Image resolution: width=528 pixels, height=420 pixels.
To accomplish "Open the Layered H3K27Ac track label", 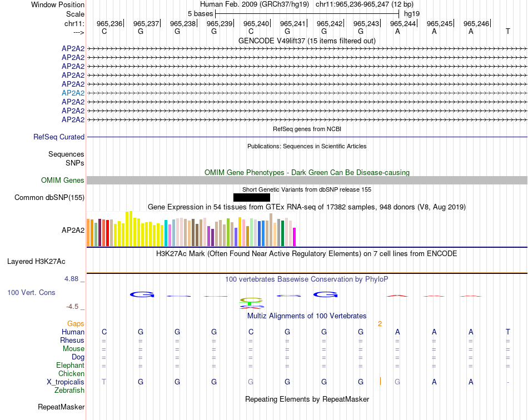I will click(x=36, y=262).
